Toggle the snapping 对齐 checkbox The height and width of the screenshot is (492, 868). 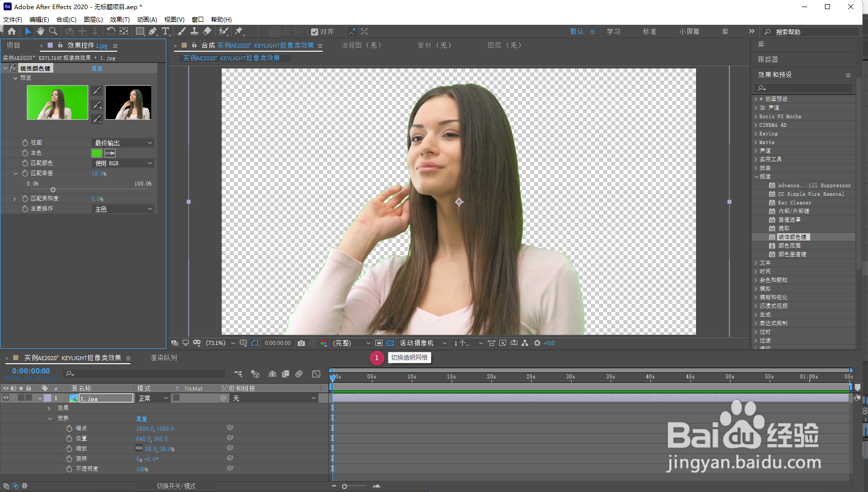pyautogui.click(x=315, y=31)
